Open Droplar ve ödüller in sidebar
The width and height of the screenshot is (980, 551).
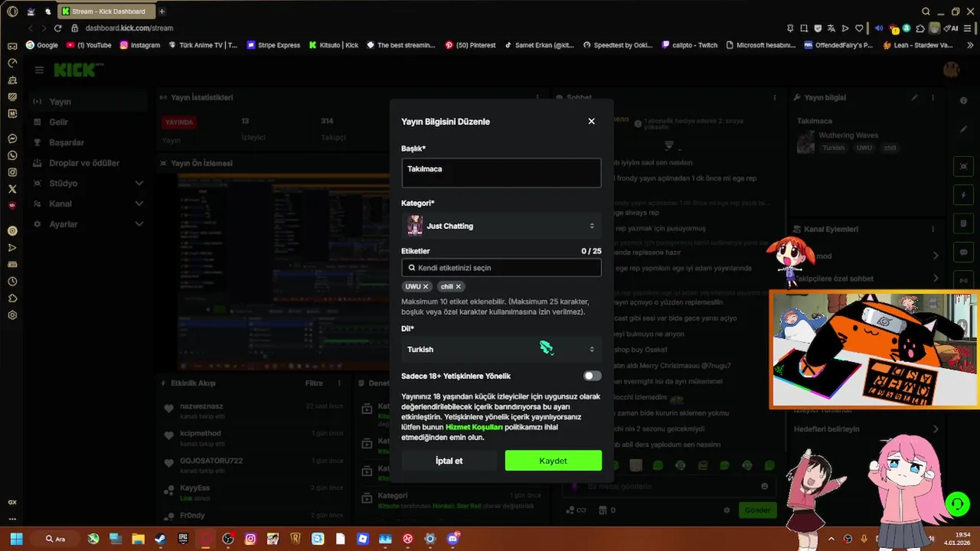88,163
